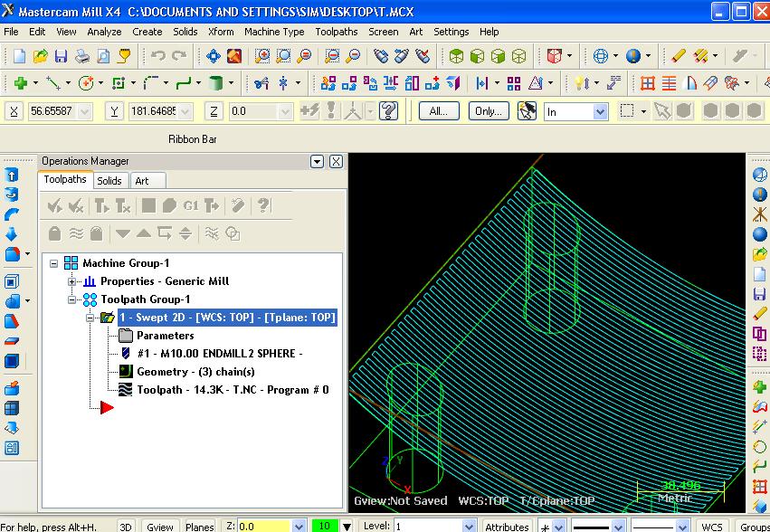770x532 pixels.
Task: Toggle the 3D mode button in status bar
Action: click(126, 526)
